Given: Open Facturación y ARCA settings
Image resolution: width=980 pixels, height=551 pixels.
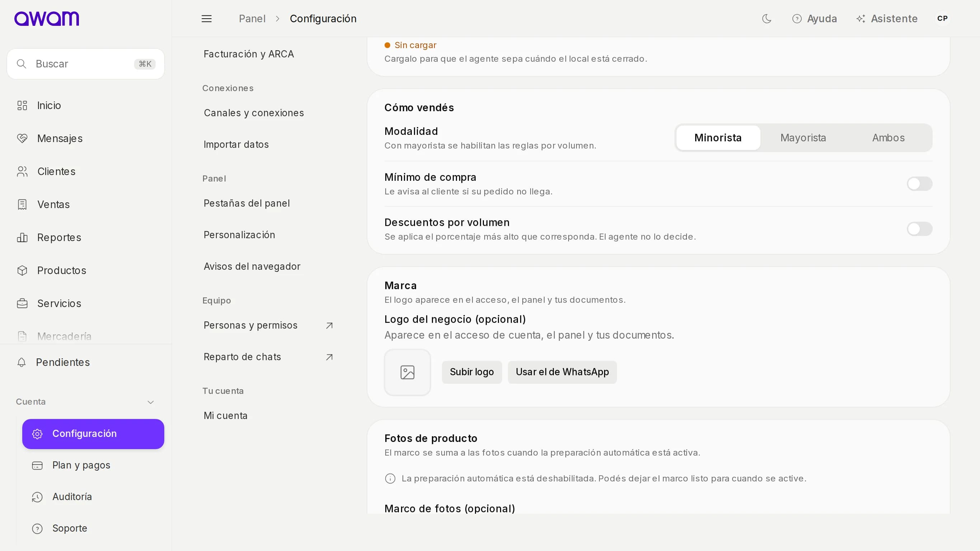Looking at the screenshot, I should click(x=249, y=54).
